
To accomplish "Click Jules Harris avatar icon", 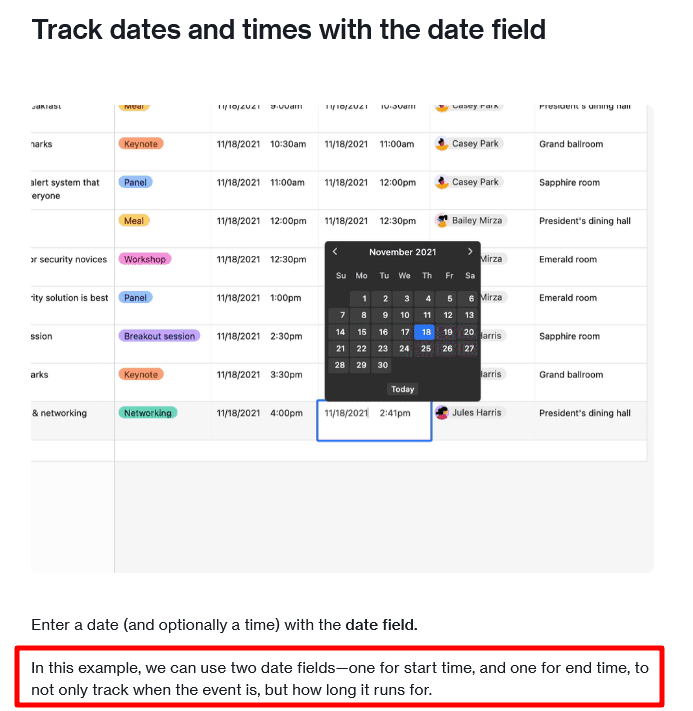I will [x=442, y=413].
